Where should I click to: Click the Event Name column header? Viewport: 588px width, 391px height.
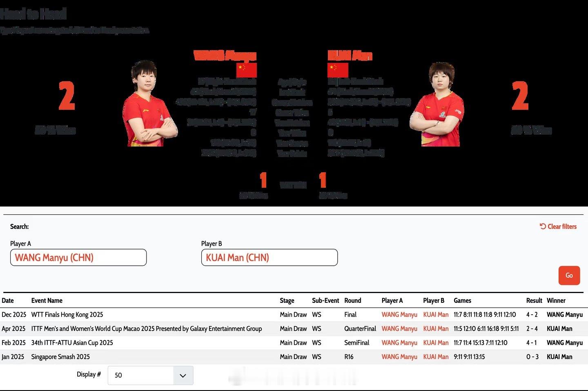click(x=47, y=300)
